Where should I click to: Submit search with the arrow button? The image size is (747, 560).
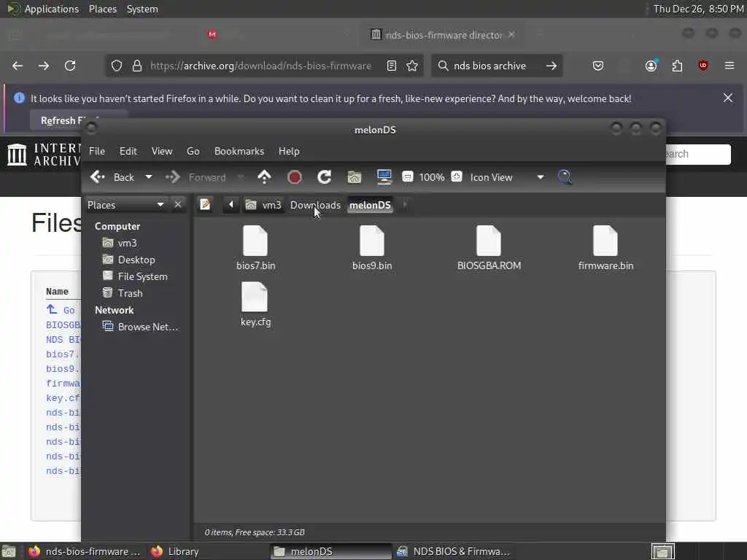click(551, 66)
